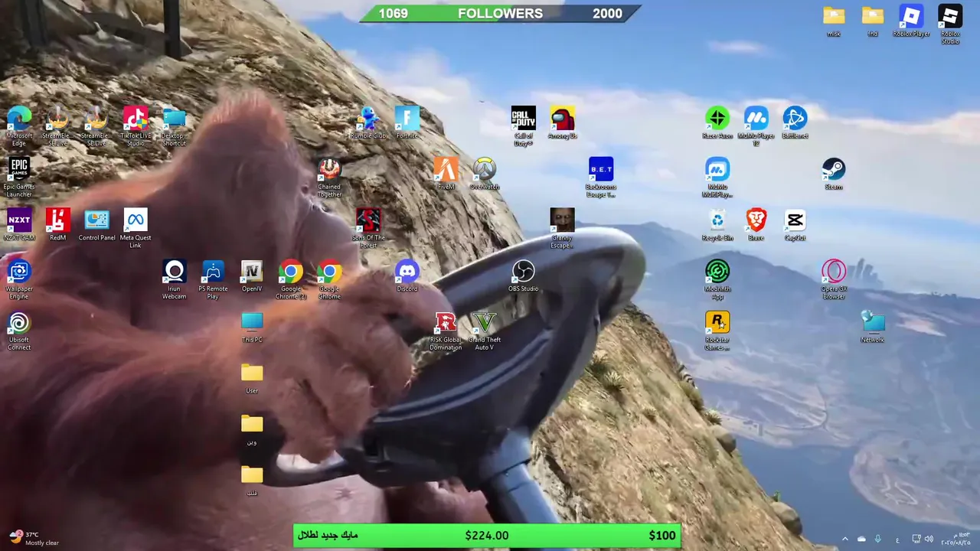
Task: Open the RISK Global Domination shortcut
Action: pos(446,331)
